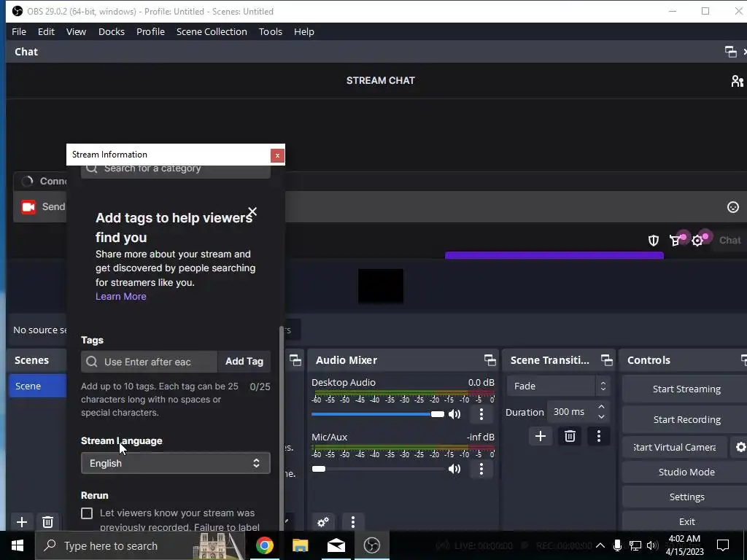Open the Help menu

point(304,31)
